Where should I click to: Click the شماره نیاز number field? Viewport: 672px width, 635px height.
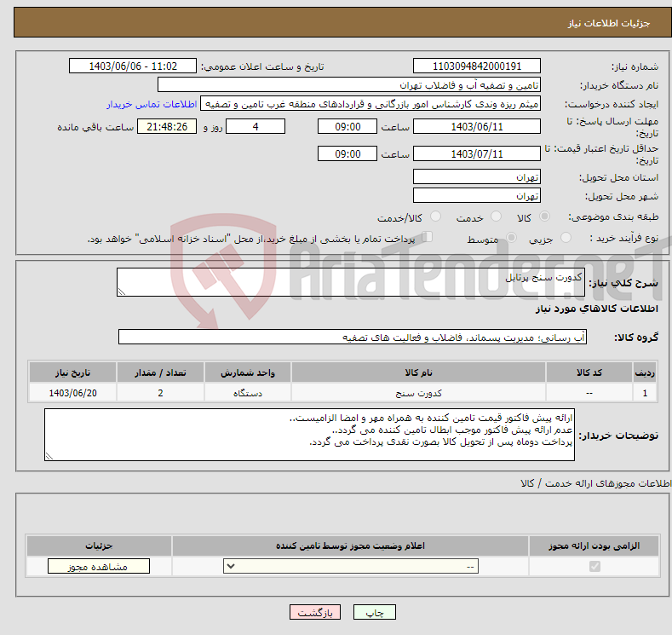point(477,66)
